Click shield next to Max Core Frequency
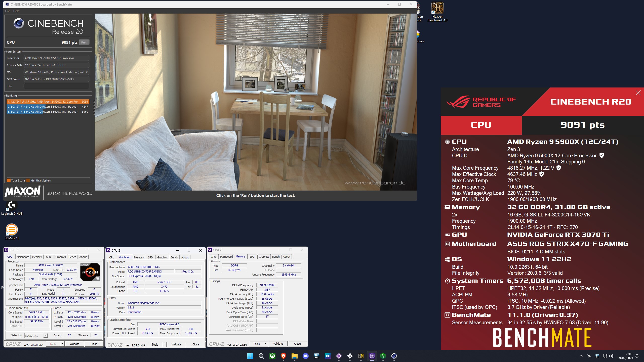 coord(558,168)
